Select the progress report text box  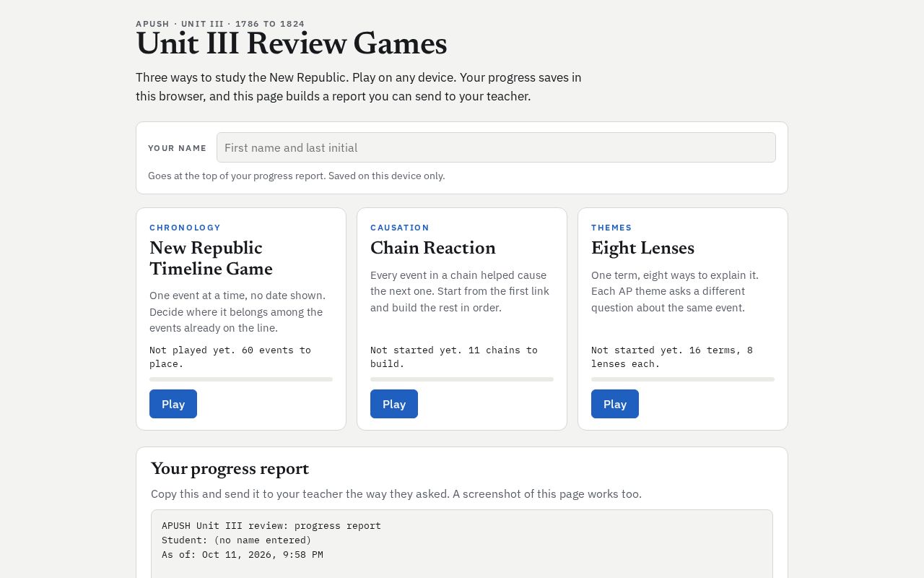pos(462,543)
